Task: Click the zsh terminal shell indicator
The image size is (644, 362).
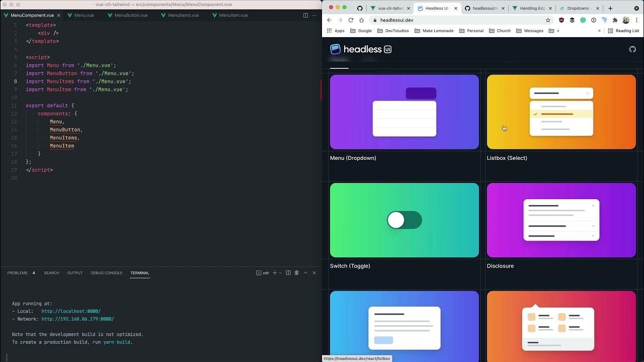Action: point(263,273)
